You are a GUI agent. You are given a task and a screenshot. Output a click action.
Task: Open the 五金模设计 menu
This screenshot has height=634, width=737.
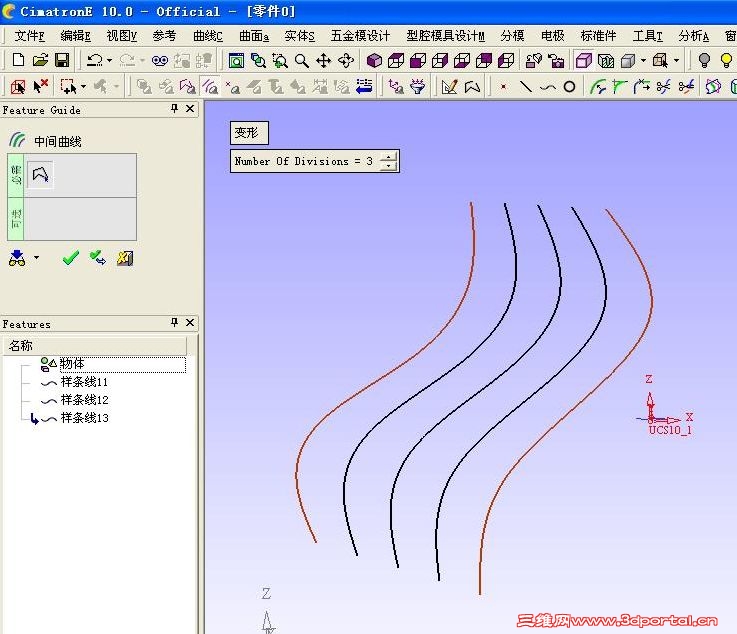point(360,36)
